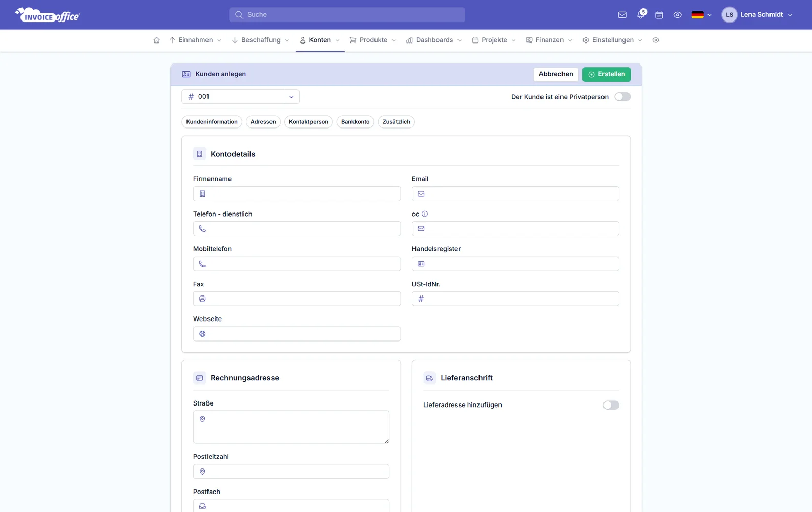Open the Produkte menu
The height and width of the screenshot is (512, 812).
tap(373, 40)
